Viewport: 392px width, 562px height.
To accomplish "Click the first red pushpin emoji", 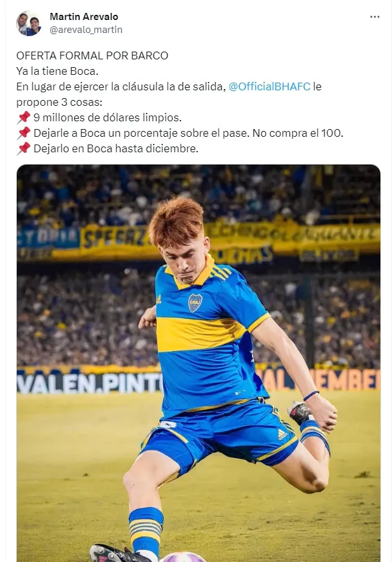I will pos(24,117).
